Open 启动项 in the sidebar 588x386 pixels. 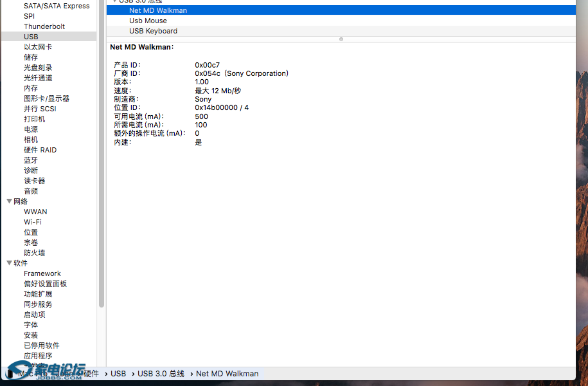point(35,315)
